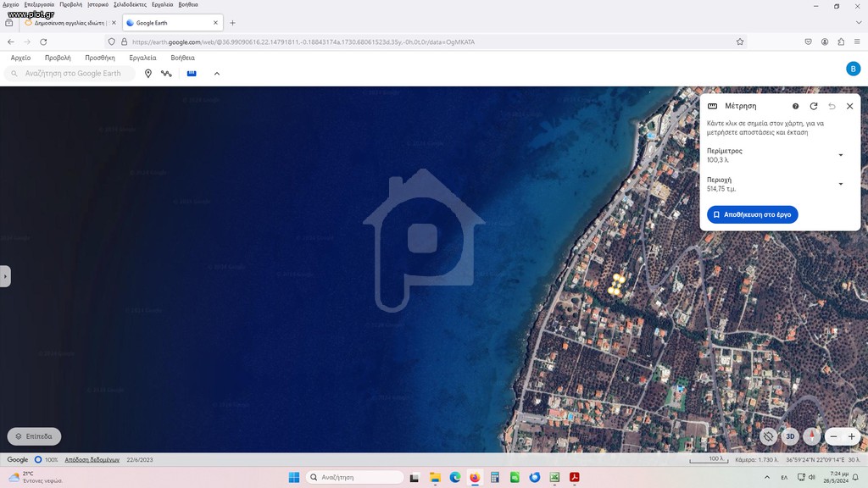Open the Google Earth Εργαλεία menu
Image resolution: width=868 pixels, height=488 pixels.
(x=142, y=58)
